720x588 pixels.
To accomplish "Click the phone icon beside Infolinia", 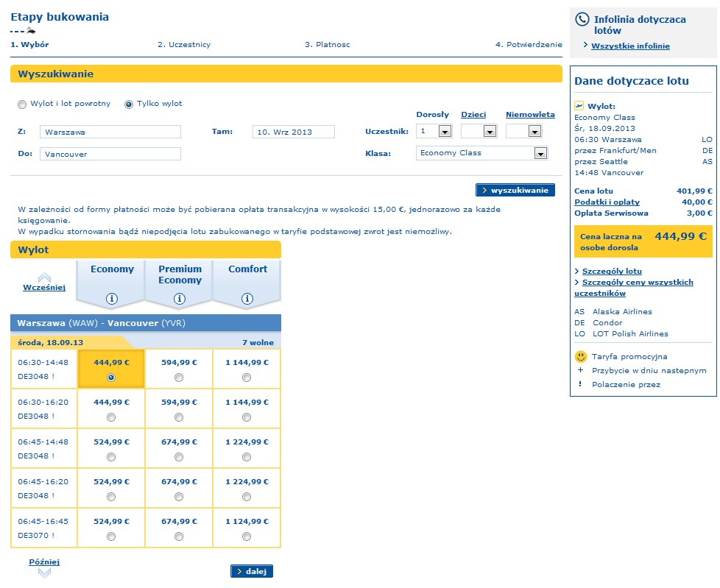I will coord(582,19).
